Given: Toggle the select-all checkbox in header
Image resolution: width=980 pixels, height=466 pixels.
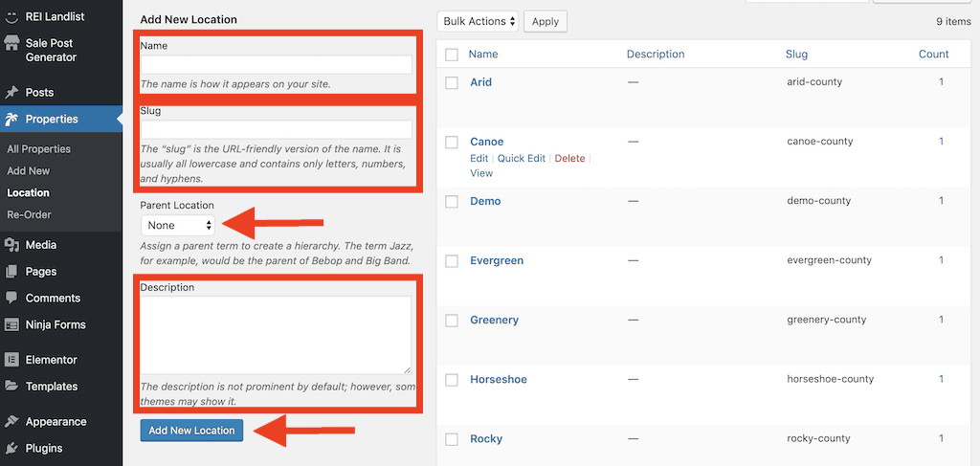Looking at the screenshot, I should click(452, 55).
